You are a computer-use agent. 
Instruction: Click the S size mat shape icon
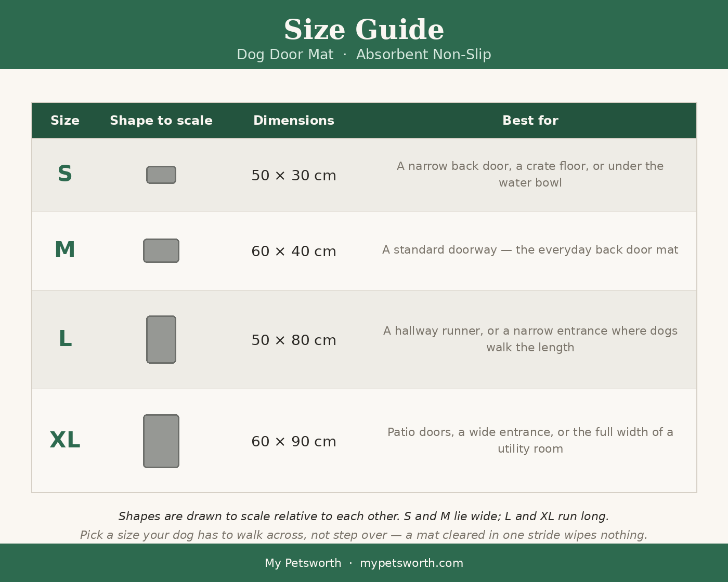(161, 175)
